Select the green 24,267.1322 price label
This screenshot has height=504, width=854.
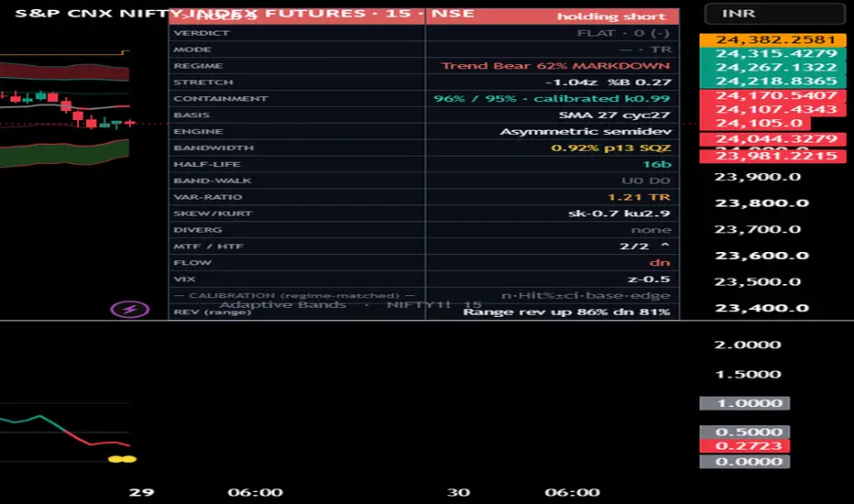click(772, 67)
